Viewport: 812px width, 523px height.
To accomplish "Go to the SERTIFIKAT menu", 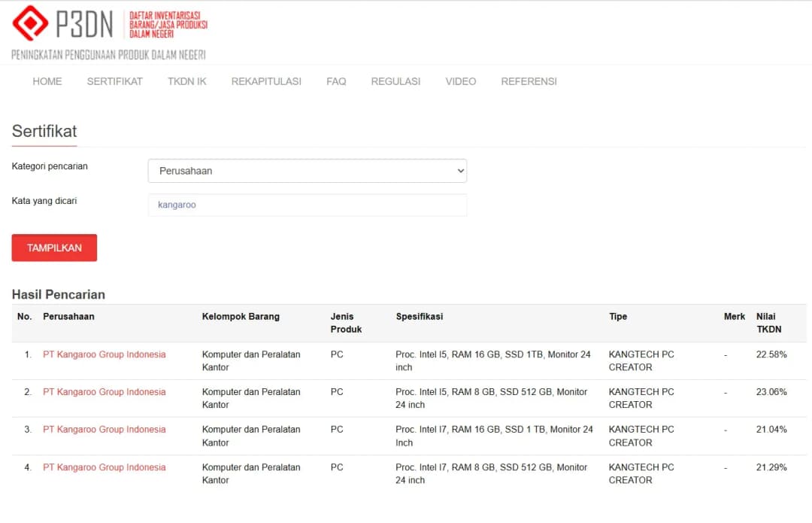I will [114, 81].
